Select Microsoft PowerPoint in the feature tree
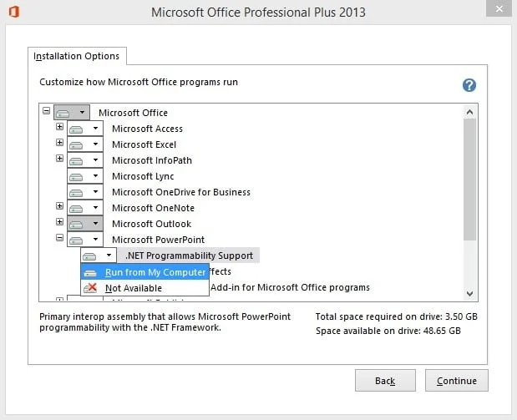 [158, 240]
